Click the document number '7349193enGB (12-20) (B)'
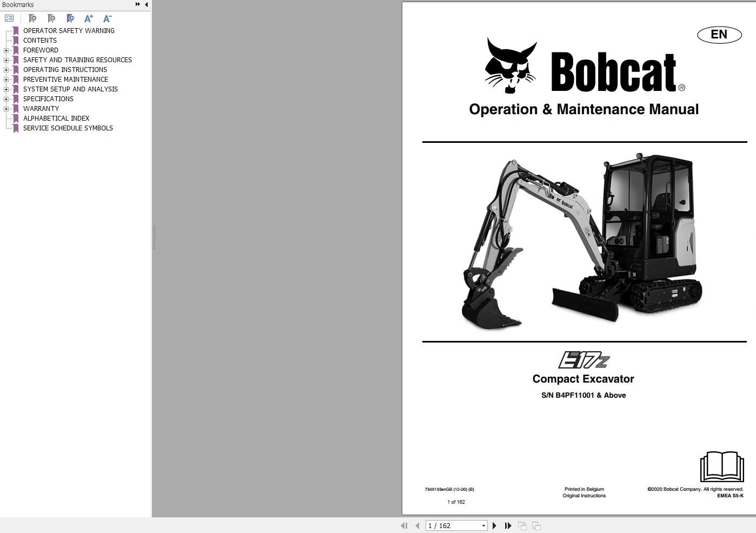756x533 pixels. 449,489
